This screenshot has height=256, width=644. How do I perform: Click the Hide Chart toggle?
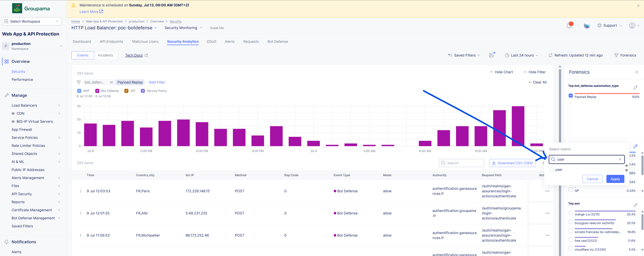pos(501,72)
